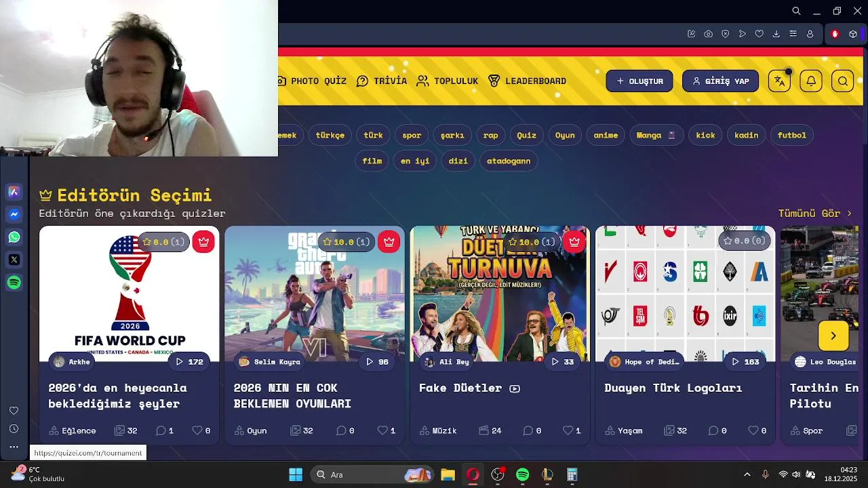
Task: Click the yellow site search button
Action: pyautogui.click(x=843, y=81)
